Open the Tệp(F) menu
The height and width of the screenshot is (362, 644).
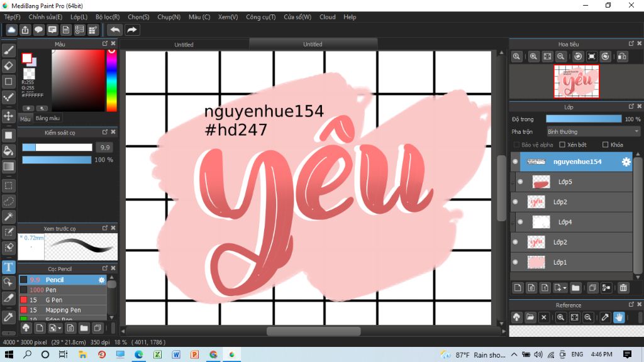click(13, 17)
